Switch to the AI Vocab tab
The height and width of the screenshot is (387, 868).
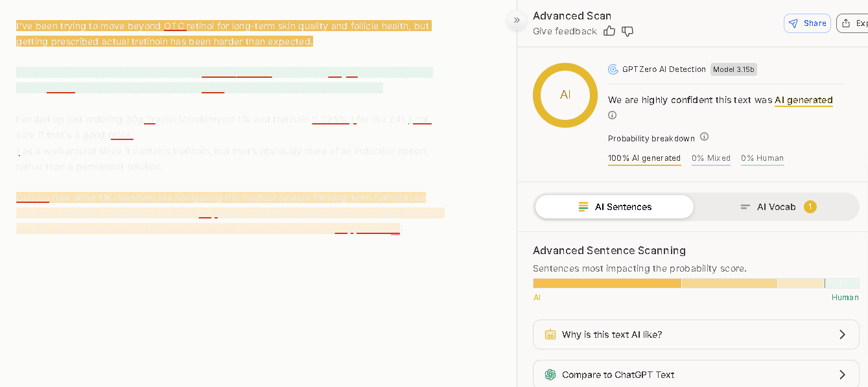coord(776,207)
